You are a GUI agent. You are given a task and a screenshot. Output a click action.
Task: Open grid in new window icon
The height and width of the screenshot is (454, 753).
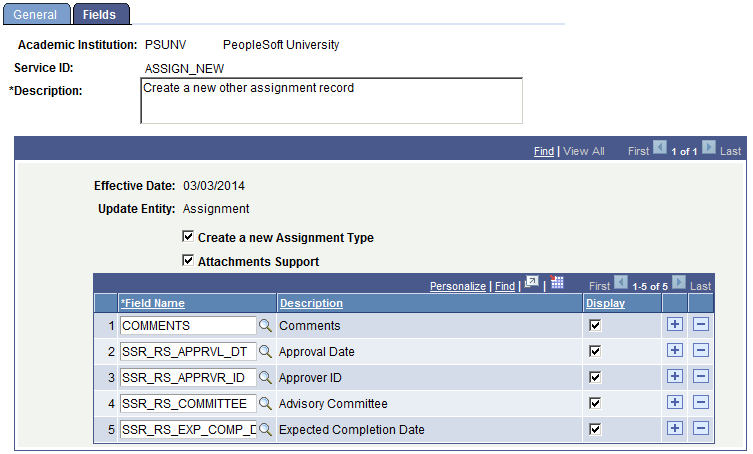pos(532,282)
